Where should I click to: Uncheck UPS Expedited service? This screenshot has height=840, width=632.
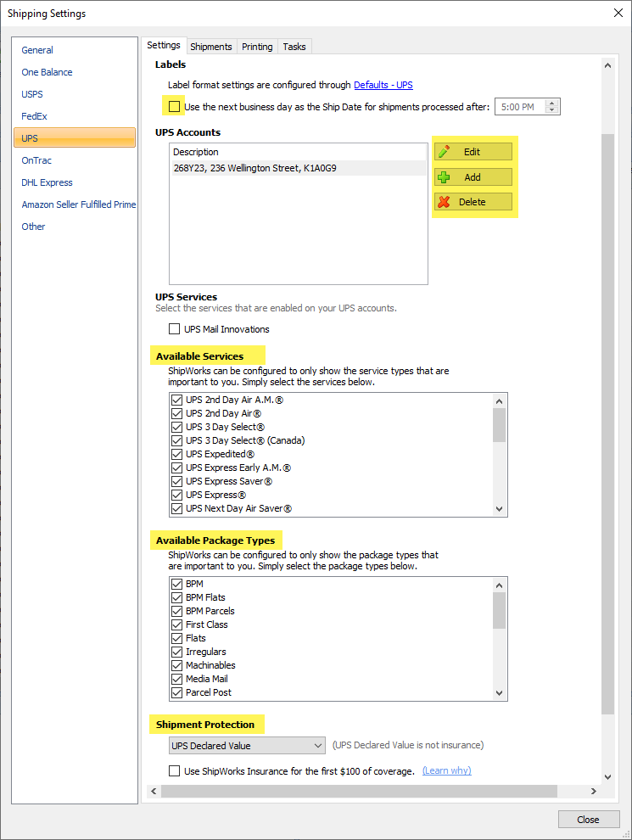176,454
